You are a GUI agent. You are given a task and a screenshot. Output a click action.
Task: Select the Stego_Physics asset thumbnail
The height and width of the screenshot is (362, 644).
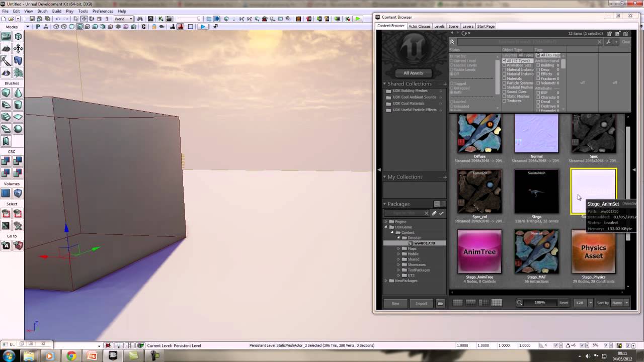(x=594, y=252)
